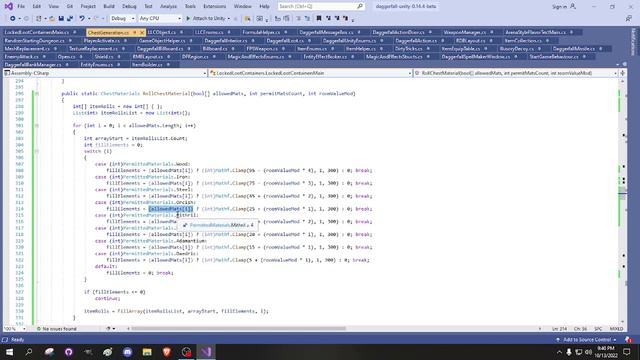Screen dimensions: 640x360
Task: Click the Save All icon
Action: [x=70, y=19]
